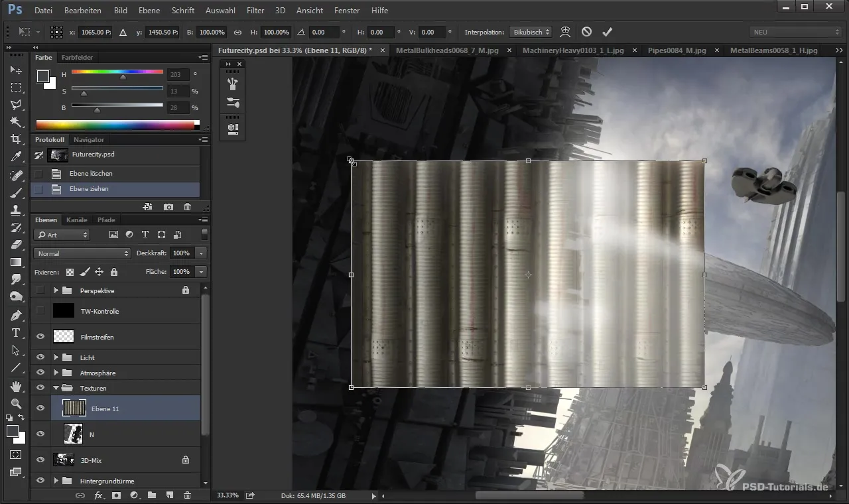
Task: Open the blend mode Normal dropdown
Action: coord(82,253)
